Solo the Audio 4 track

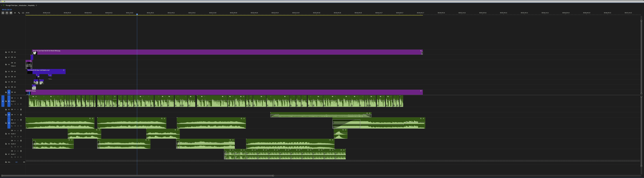tap(18, 120)
